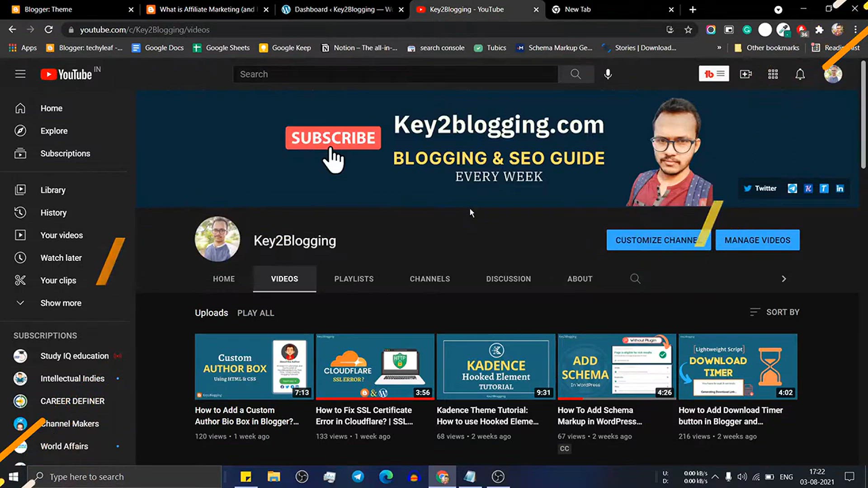
Task: Click Customize Channel button
Action: (x=659, y=240)
